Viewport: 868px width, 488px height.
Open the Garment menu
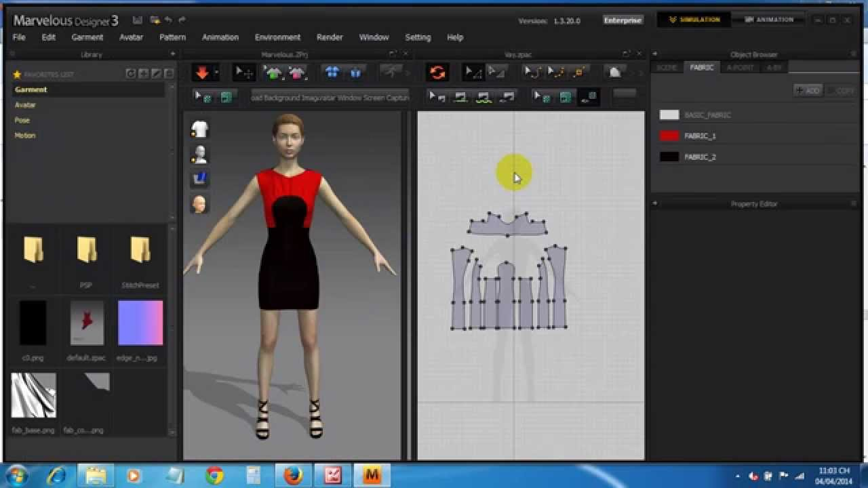(87, 37)
